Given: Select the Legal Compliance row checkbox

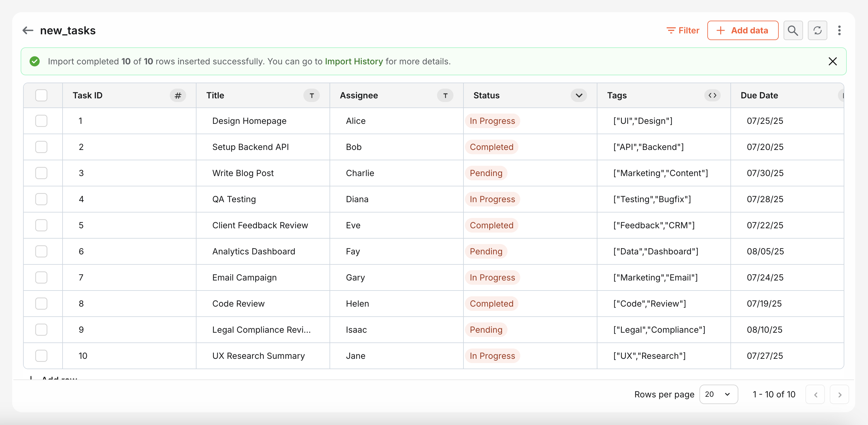Looking at the screenshot, I should point(41,330).
